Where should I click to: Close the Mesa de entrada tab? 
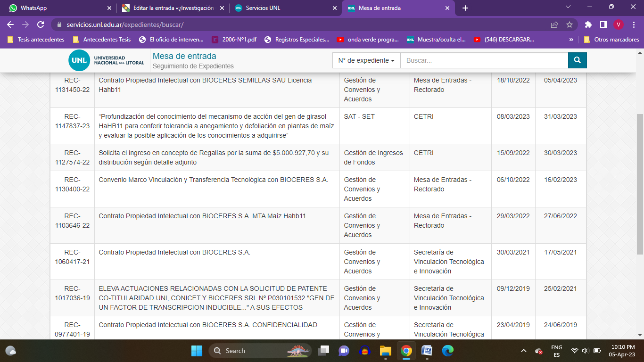click(x=447, y=8)
